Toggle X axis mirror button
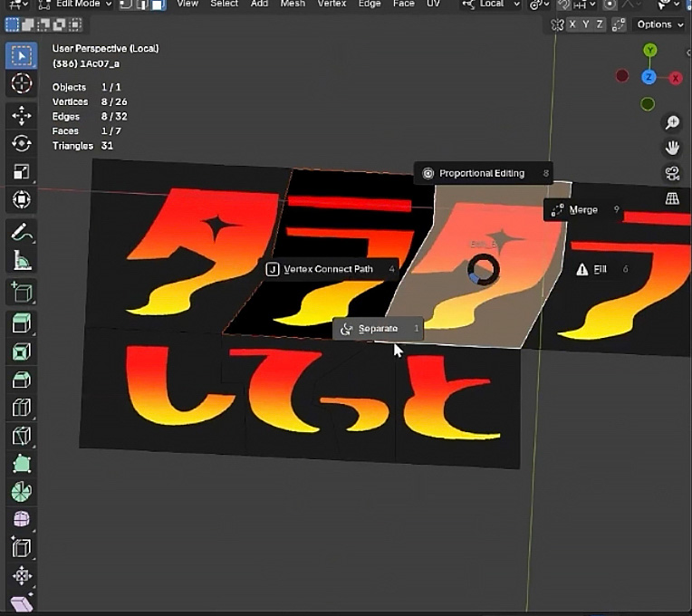The image size is (692, 616). tap(573, 24)
